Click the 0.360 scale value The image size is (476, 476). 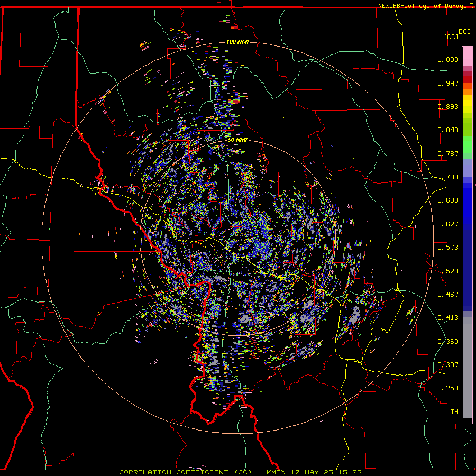pyautogui.click(x=448, y=342)
